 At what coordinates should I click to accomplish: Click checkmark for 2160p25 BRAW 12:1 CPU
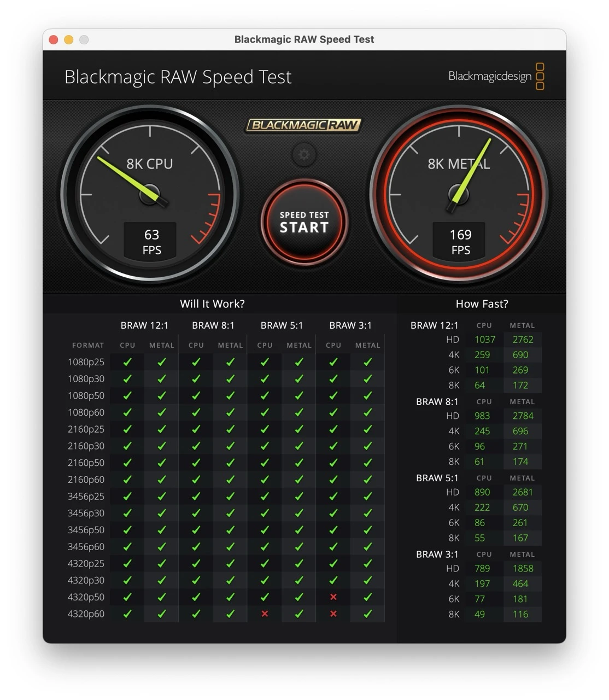127,429
